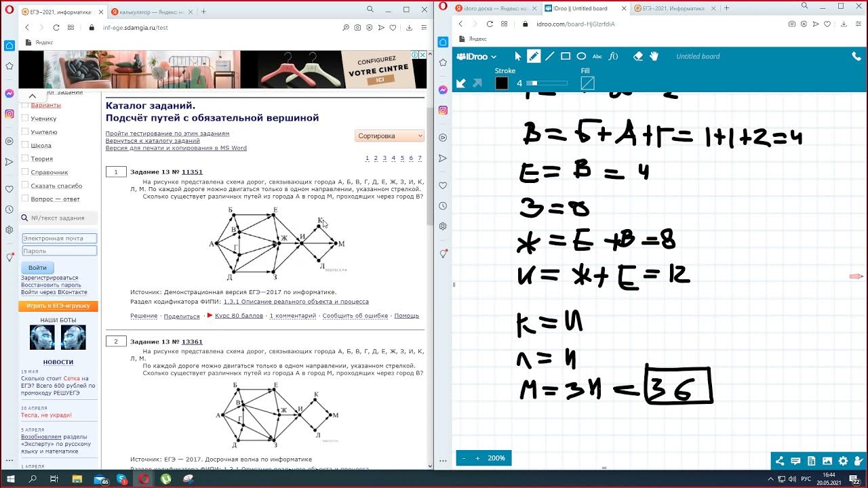The height and width of the screenshot is (488, 868).
Task: Open Messenger in right Opera sidebar
Action: click(443, 89)
